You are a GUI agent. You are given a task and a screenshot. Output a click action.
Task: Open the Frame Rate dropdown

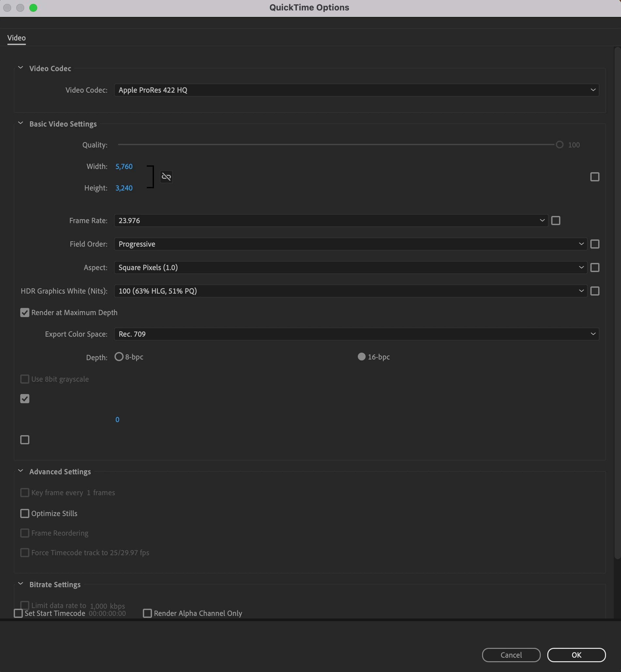click(x=331, y=221)
